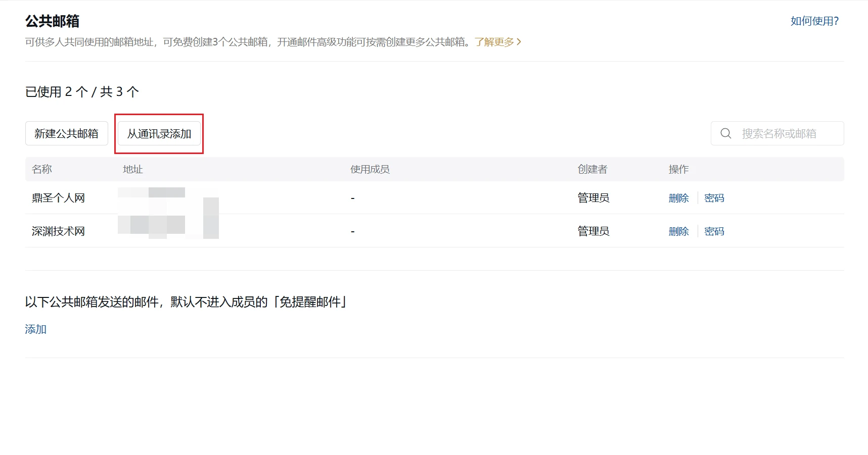The width and height of the screenshot is (868, 455).
Task: Open password settings for 深渊技术网
Action: (x=714, y=231)
